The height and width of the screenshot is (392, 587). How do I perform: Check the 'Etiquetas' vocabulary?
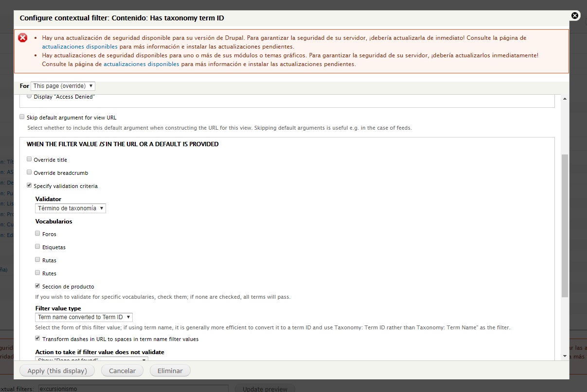click(x=37, y=246)
